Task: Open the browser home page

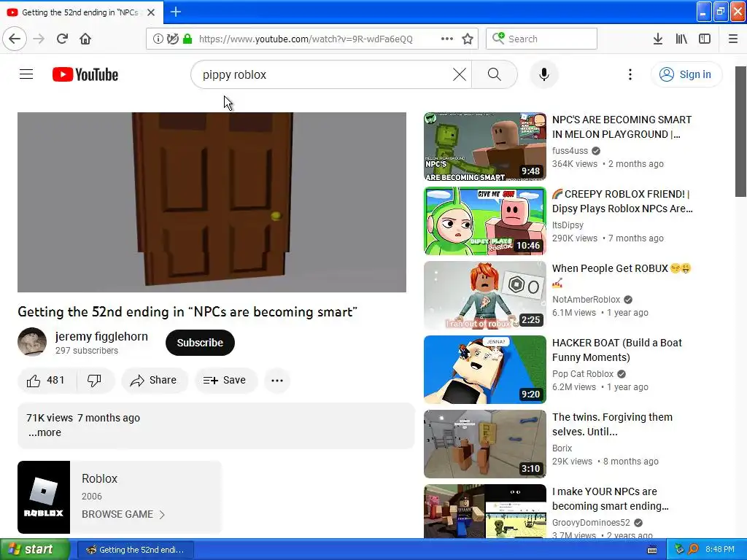Action: [x=85, y=39]
